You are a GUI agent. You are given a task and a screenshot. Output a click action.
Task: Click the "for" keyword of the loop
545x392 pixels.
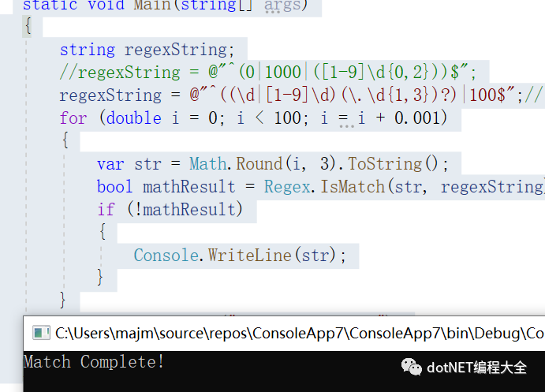[73, 118]
